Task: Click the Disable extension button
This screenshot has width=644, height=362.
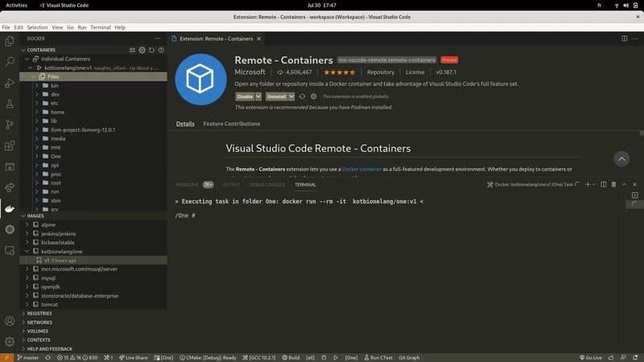Action: pos(245,97)
